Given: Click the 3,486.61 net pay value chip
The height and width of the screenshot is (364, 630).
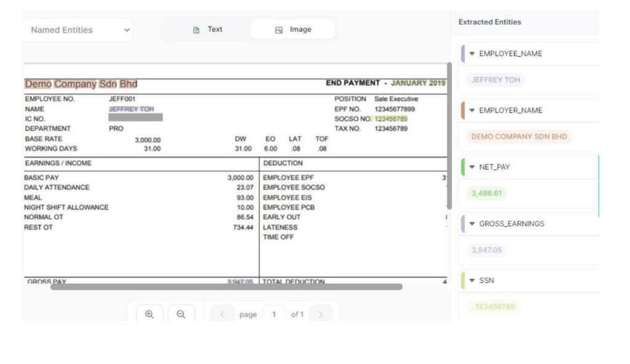Looking at the screenshot, I should [487, 193].
